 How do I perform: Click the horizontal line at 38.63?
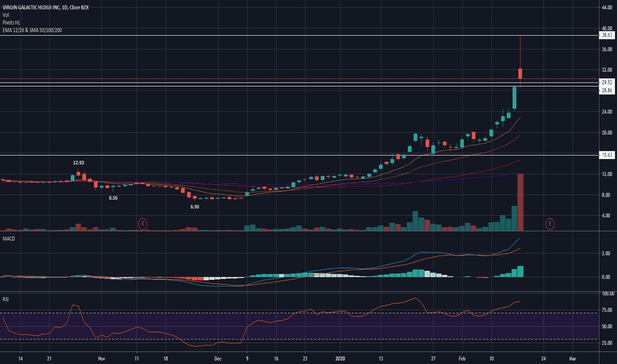[299, 36]
